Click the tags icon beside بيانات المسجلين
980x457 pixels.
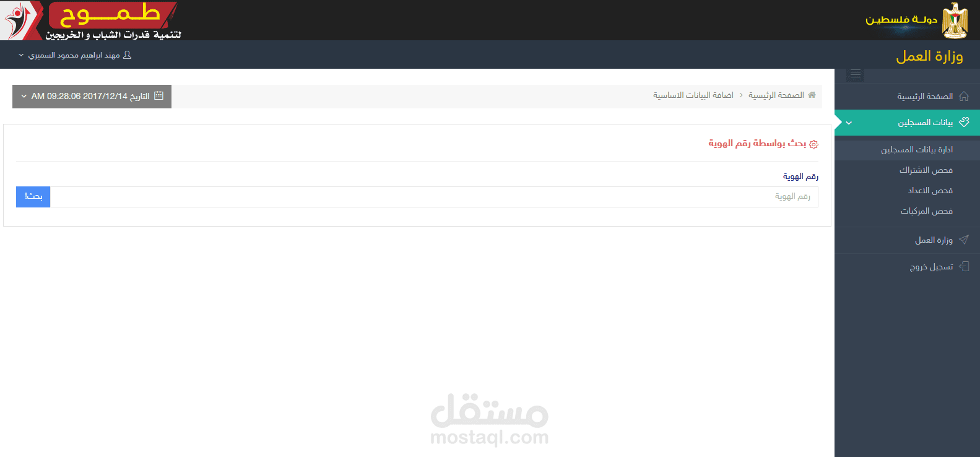click(964, 122)
